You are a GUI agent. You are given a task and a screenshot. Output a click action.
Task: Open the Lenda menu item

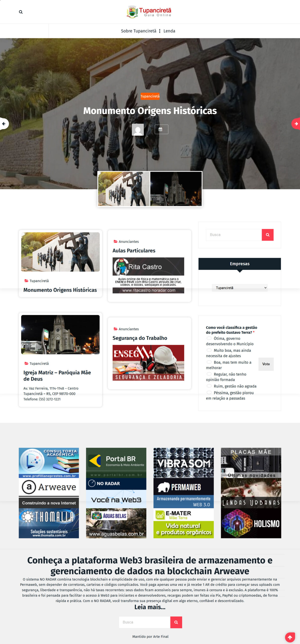169,31
